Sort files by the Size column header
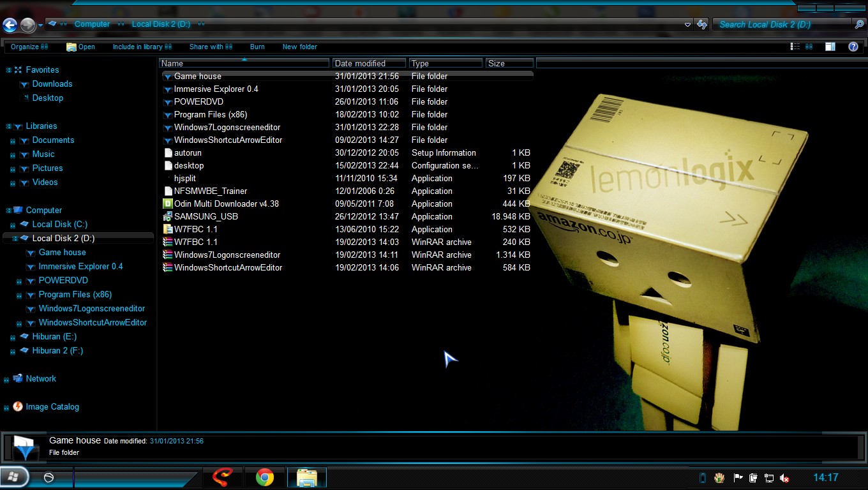The height and width of the screenshot is (490, 868). pyautogui.click(x=509, y=63)
